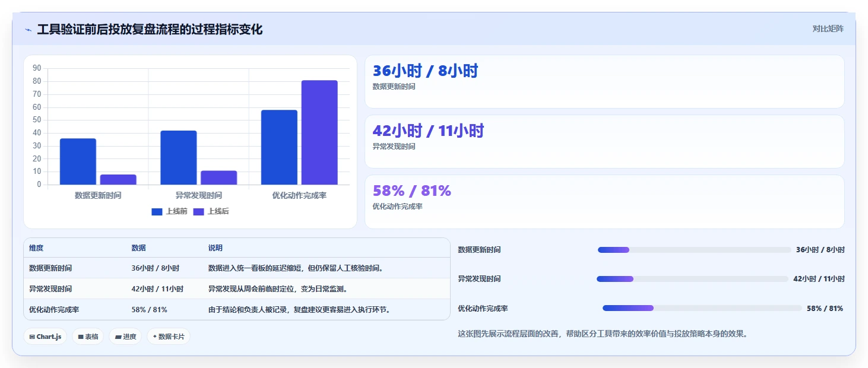Click the 上线后 bar for 数据更新时间

pyautogui.click(x=118, y=179)
